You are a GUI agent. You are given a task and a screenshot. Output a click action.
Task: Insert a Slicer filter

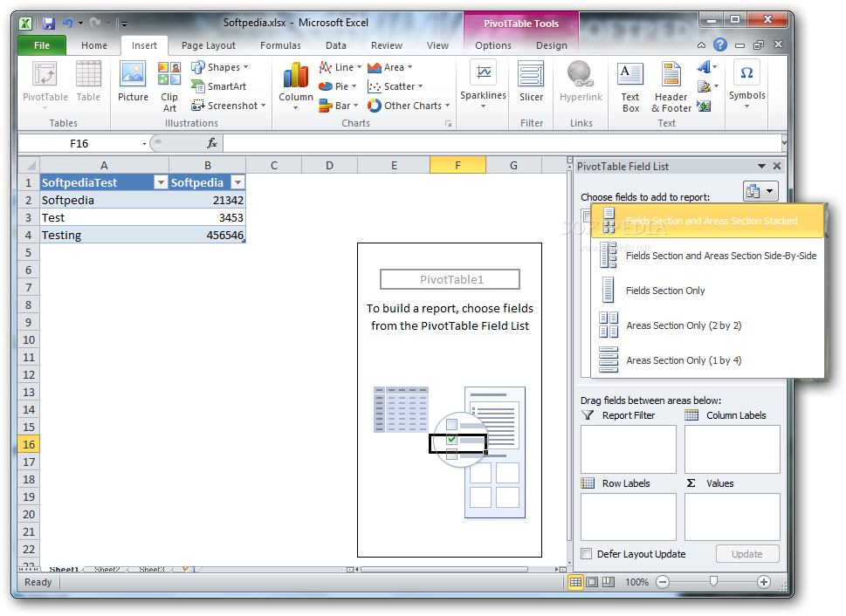(x=531, y=81)
